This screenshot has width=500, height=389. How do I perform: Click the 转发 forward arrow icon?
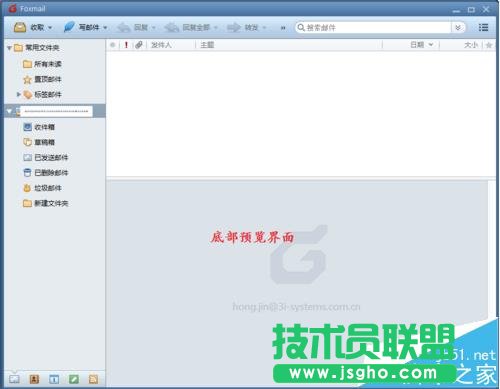tap(234, 27)
